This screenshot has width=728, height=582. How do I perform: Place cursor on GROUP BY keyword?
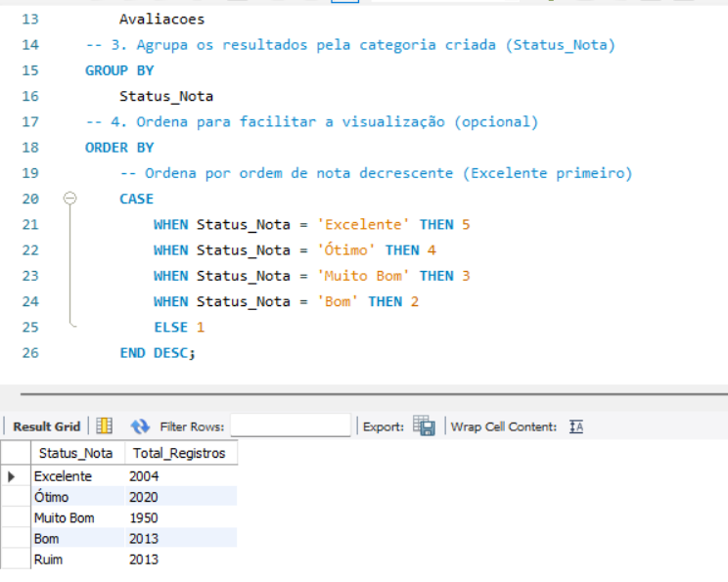pos(119,70)
